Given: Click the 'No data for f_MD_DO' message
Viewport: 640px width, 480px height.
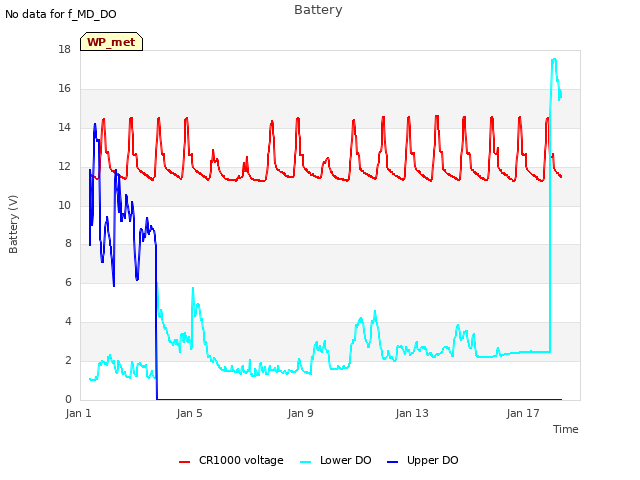Looking at the screenshot, I should [61, 14].
